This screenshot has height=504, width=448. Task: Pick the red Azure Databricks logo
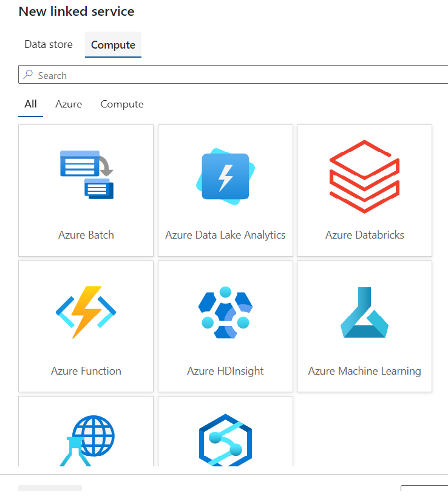pyautogui.click(x=364, y=177)
